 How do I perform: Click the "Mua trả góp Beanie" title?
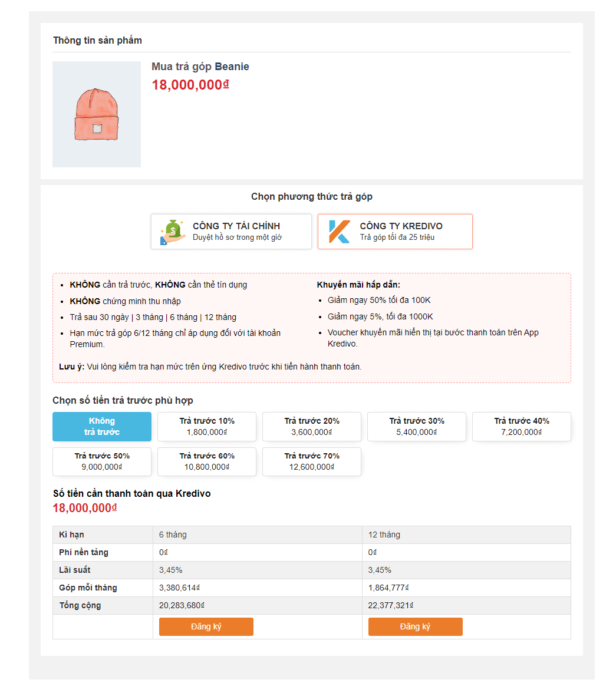tap(200, 67)
